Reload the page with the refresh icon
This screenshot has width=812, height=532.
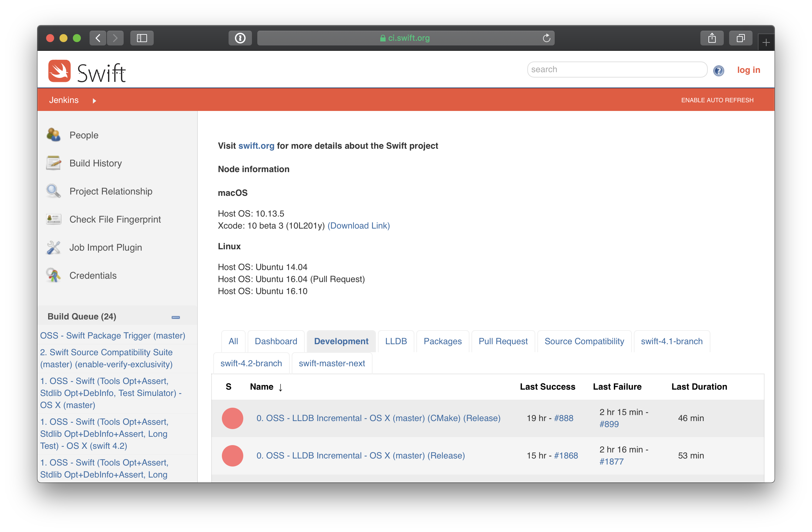point(546,38)
